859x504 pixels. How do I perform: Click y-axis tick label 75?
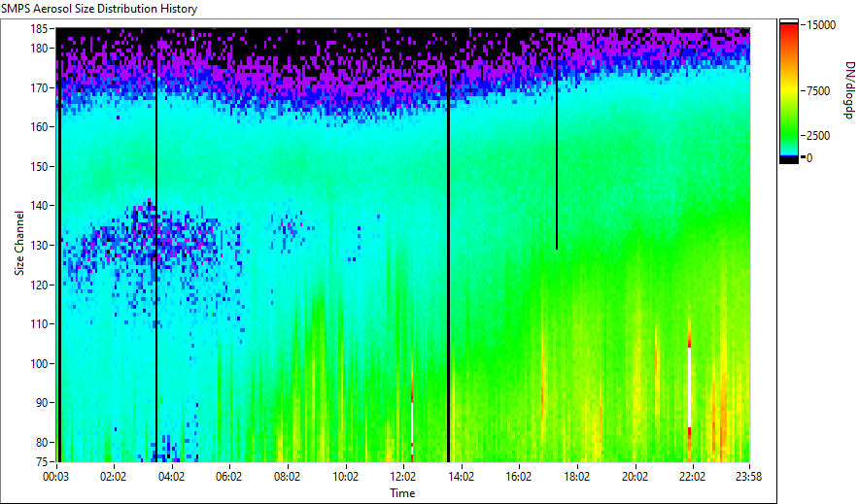pos(42,462)
